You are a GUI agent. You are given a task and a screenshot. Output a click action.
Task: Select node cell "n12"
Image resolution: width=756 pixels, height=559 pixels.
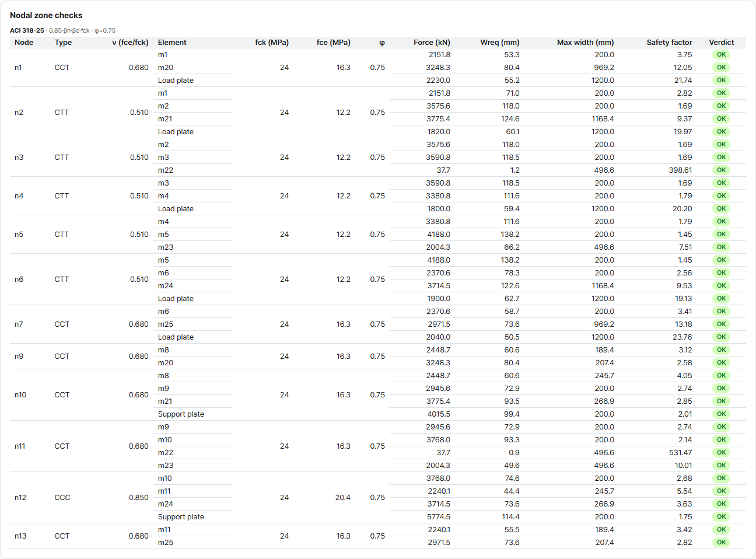click(x=20, y=497)
